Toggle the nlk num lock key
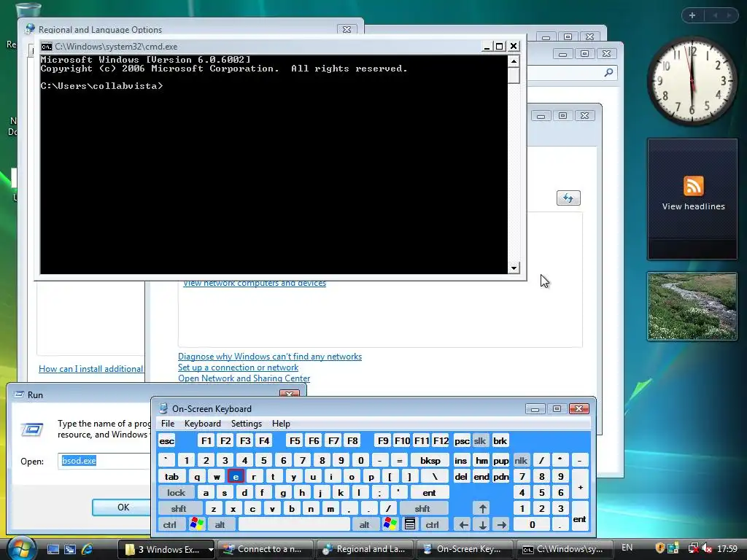This screenshot has width=747, height=560. tap(521, 461)
